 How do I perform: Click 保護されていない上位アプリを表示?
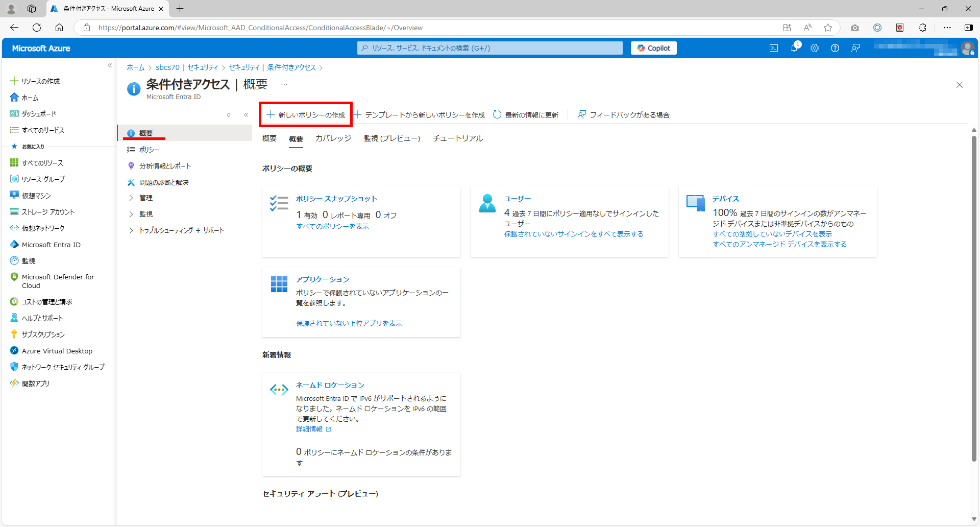349,323
